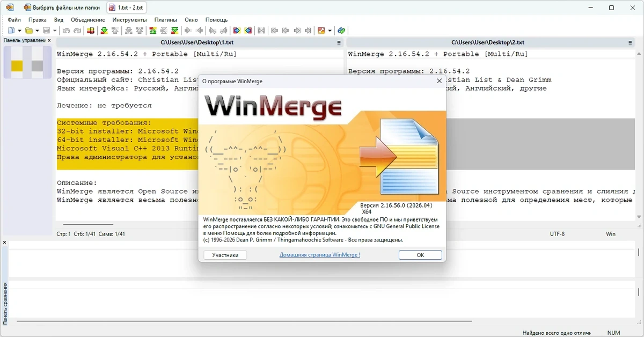Jump to next difference icon

coord(104,31)
